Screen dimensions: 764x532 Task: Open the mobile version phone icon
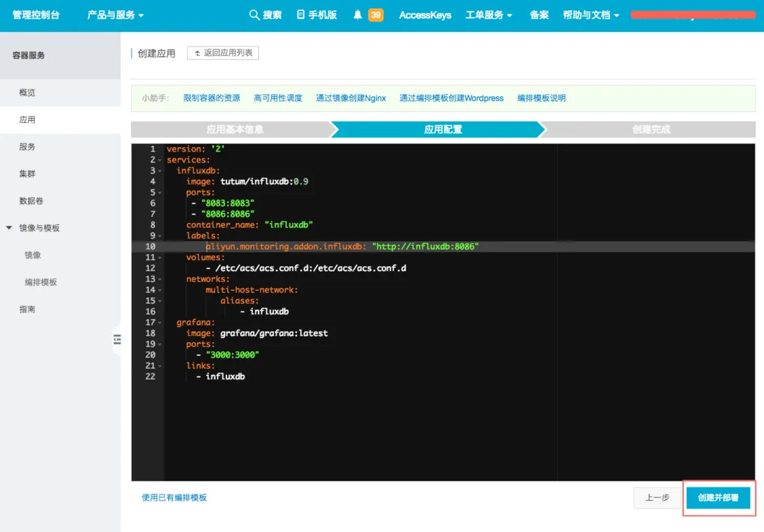(300, 15)
